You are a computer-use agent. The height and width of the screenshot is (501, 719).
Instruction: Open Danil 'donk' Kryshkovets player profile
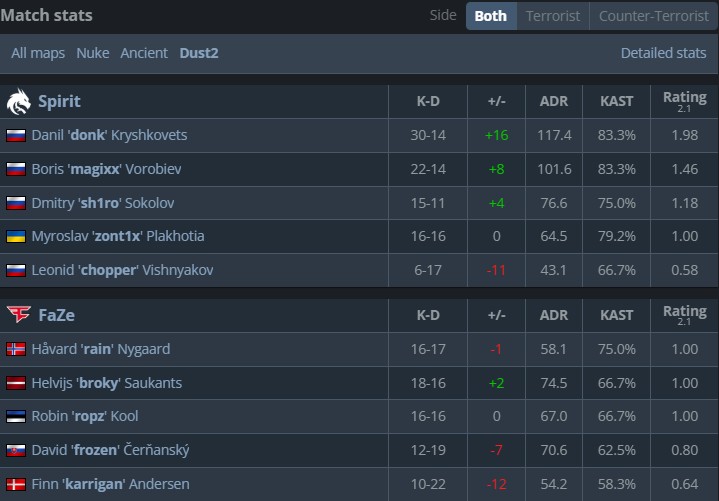tap(109, 135)
